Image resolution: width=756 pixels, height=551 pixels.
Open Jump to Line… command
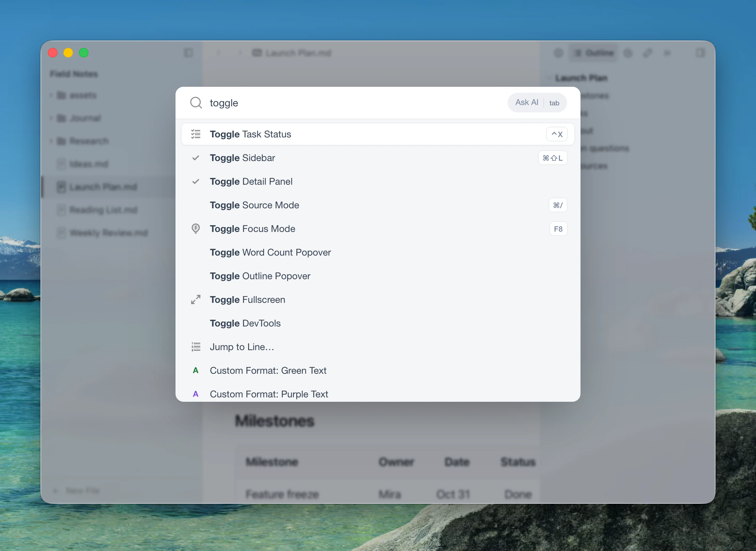[378, 347]
